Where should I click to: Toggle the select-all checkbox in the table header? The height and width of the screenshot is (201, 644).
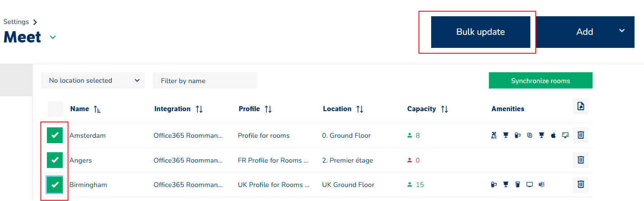(x=55, y=109)
